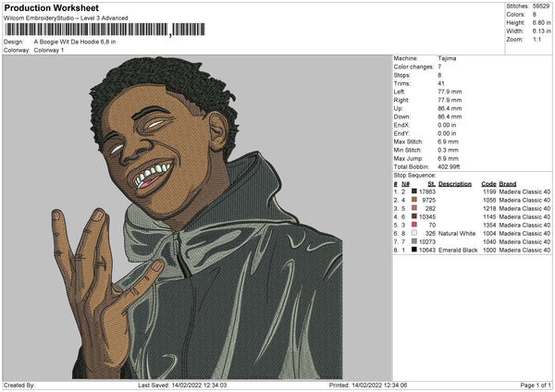Select the Width value '6.13 in'
This screenshot has width=555, height=392.
point(541,31)
